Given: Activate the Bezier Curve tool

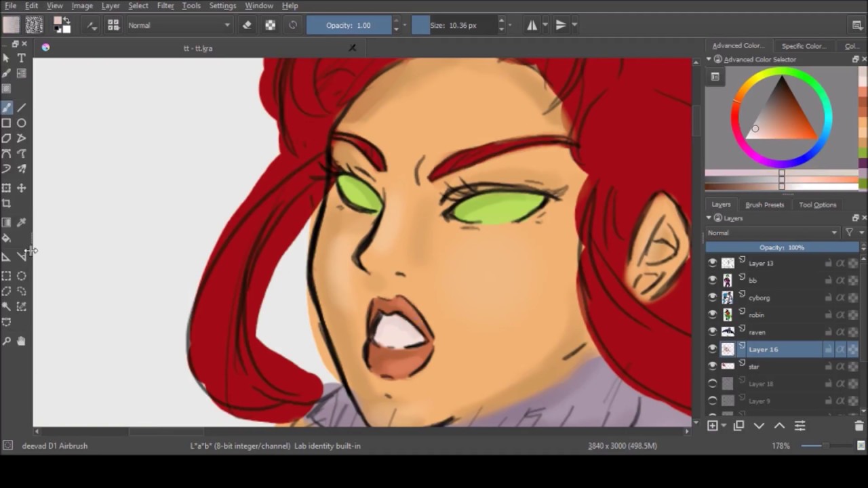Looking at the screenshot, I should 7,154.
